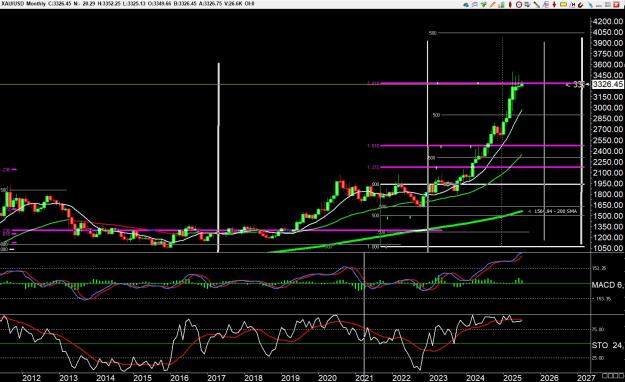This screenshot has height=382, width=625.
Task: Click the close value C:3326.45 in header
Action: (60, 4)
